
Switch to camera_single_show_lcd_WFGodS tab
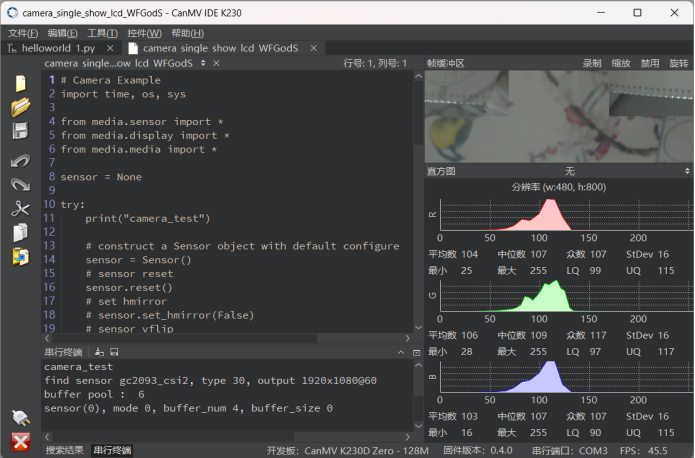coord(220,48)
